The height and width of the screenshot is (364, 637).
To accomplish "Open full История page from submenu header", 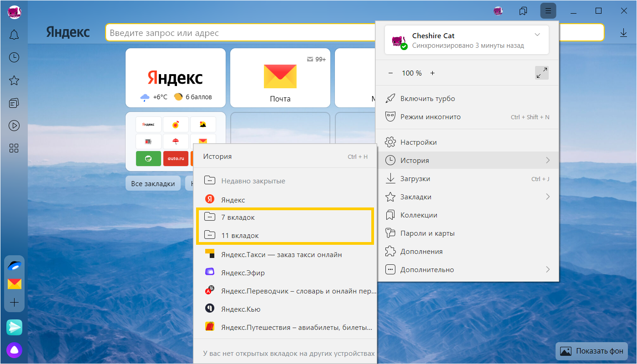I will click(x=285, y=157).
